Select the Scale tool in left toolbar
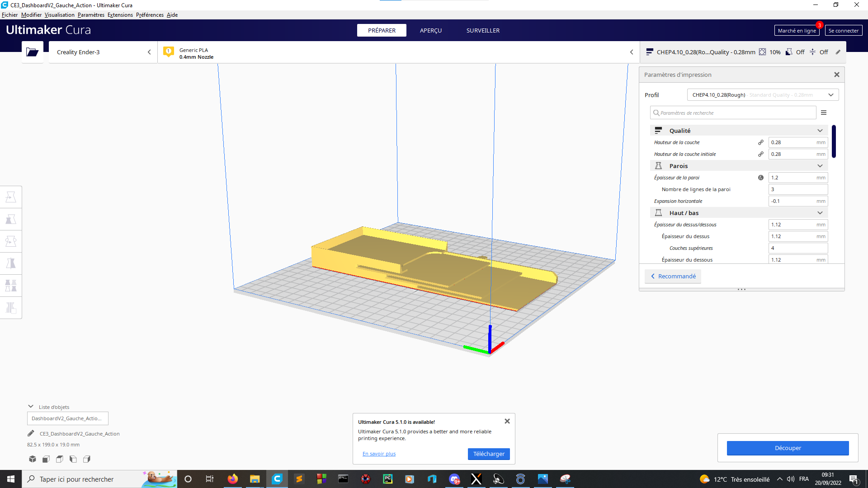Image resolution: width=868 pixels, height=488 pixels. click(11, 219)
